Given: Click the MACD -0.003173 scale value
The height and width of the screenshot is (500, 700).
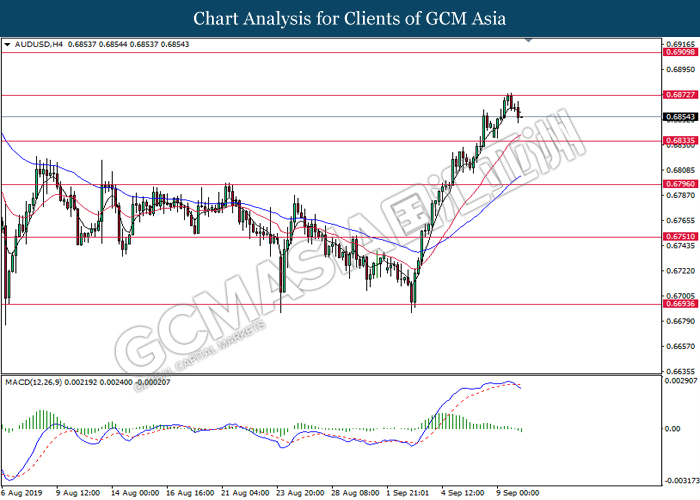Looking at the screenshot, I should tap(680, 478).
